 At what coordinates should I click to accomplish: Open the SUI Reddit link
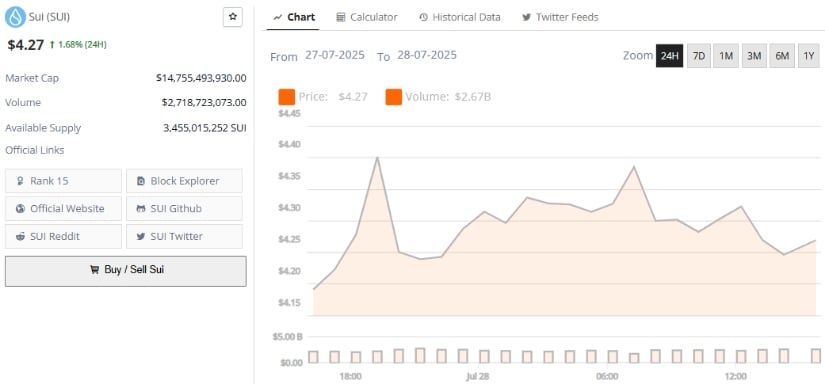pyautogui.click(x=63, y=236)
